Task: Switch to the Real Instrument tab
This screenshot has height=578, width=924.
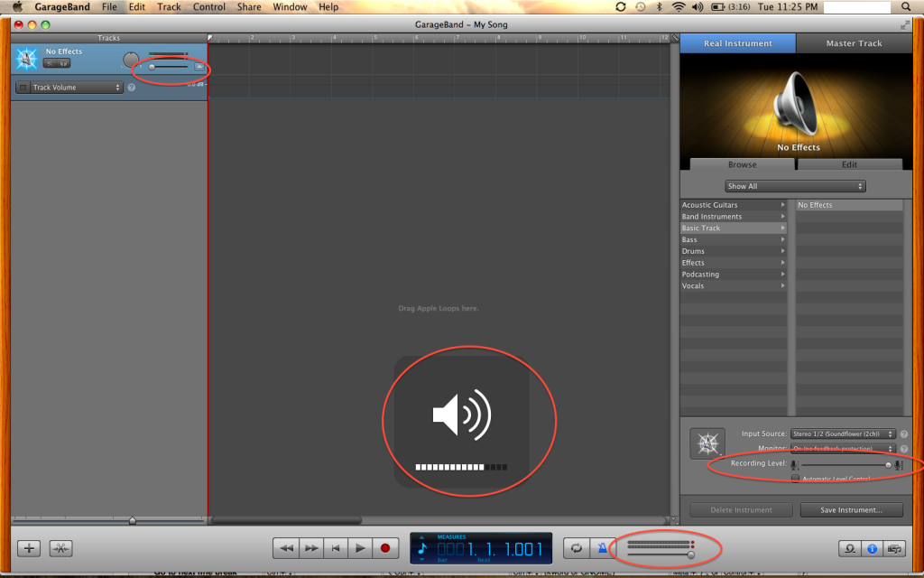Action: (738, 43)
